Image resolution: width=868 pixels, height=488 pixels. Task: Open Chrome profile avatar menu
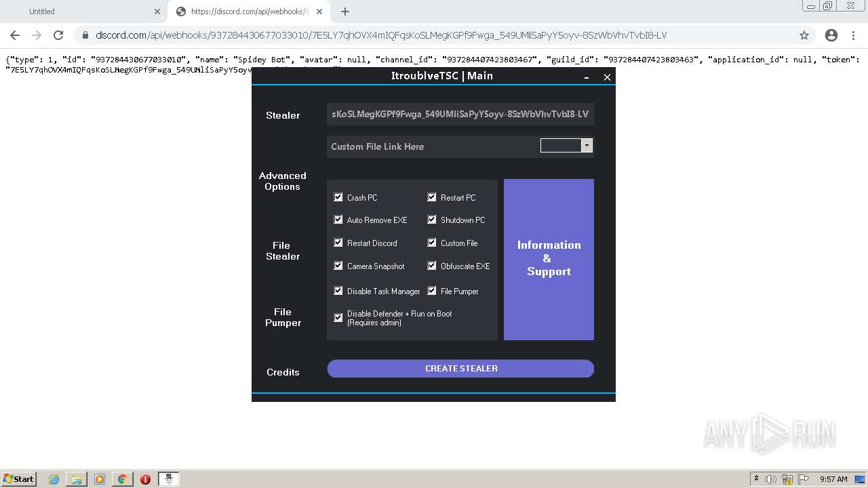pos(831,35)
